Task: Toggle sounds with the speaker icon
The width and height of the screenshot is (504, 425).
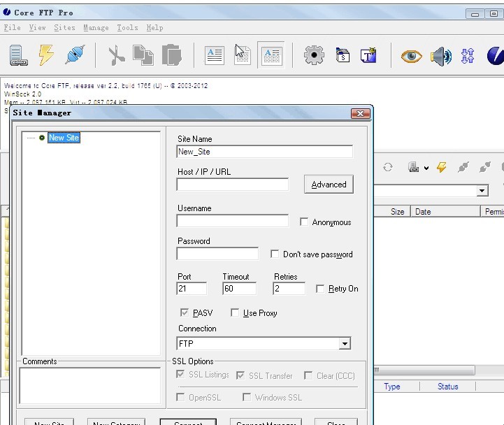Action: click(x=440, y=56)
